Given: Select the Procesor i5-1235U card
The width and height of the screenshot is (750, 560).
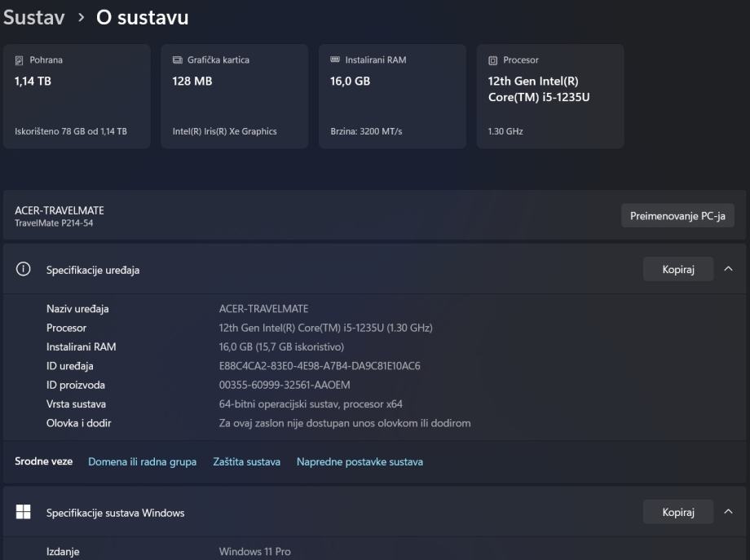Looking at the screenshot, I should click(550, 96).
